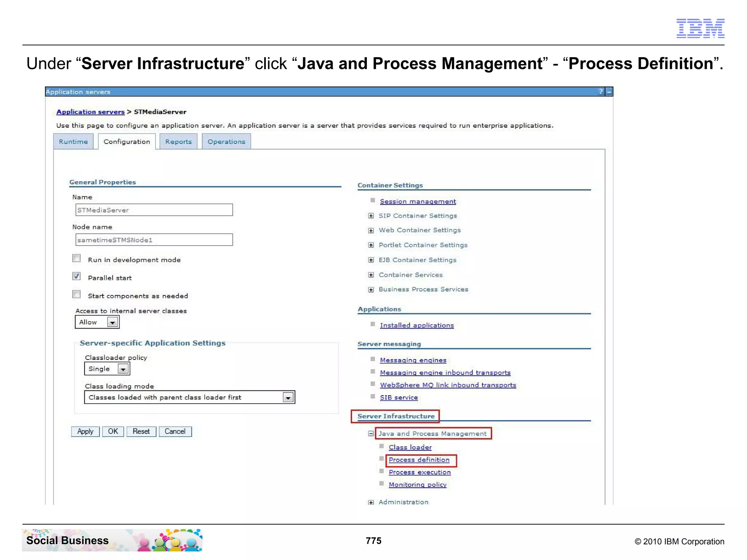747x560 pixels.
Task: Open the Application servers breadcrumb link
Action: coord(90,112)
